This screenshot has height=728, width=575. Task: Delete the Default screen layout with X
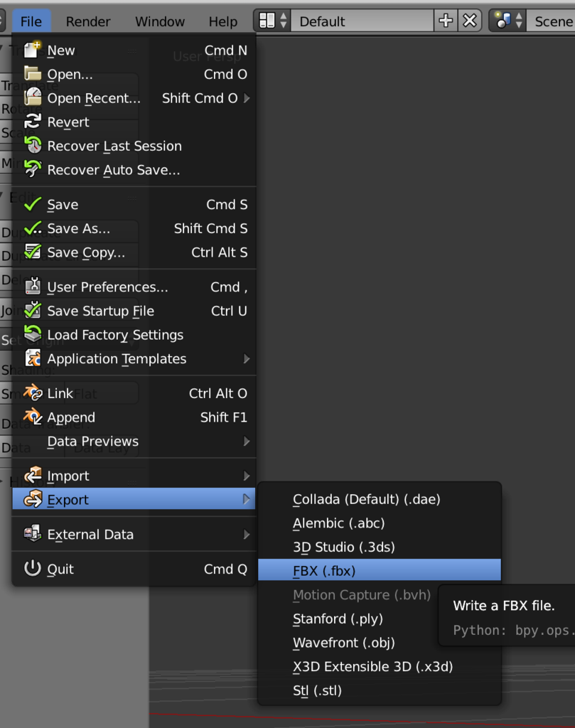pyautogui.click(x=470, y=21)
